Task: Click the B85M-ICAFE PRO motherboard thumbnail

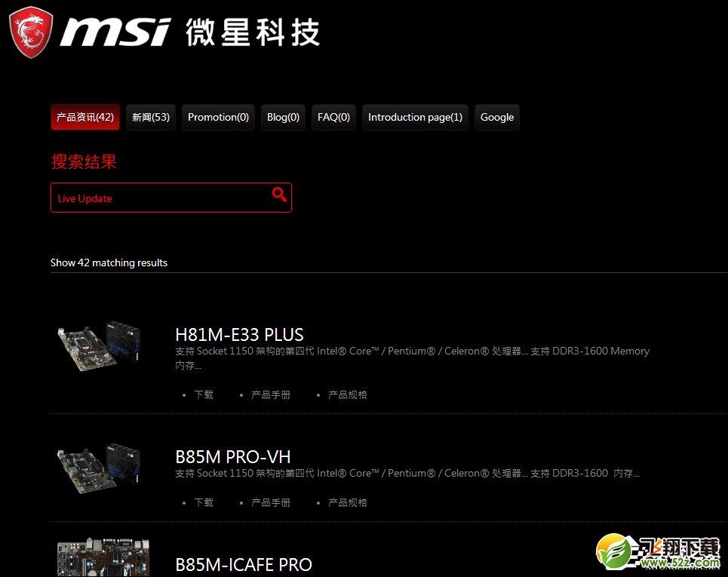Action: (x=103, y=557)
